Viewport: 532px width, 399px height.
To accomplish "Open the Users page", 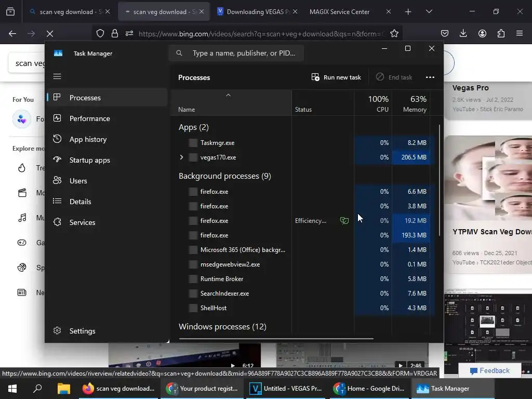I will tap(107, 181).
